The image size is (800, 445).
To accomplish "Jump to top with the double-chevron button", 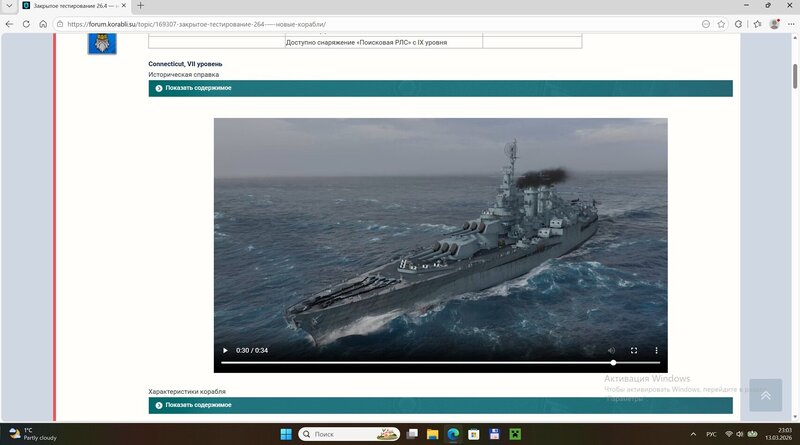I will click(x=765, y=395).
